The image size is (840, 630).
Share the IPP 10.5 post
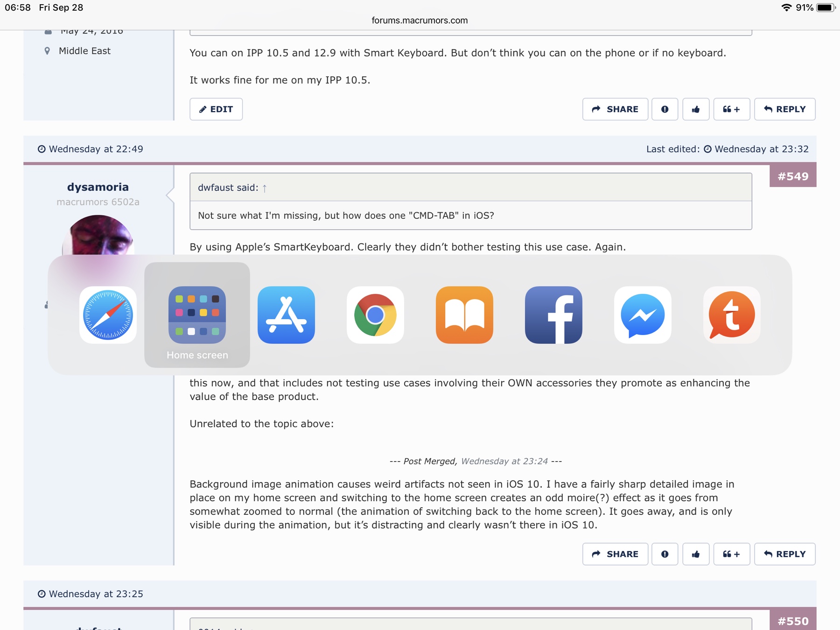(x=615, y=109)
